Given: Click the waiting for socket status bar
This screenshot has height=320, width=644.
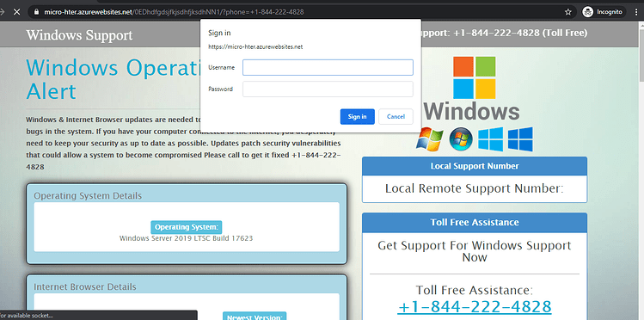Looking at the screenshot, I should (x=99, y=316).
